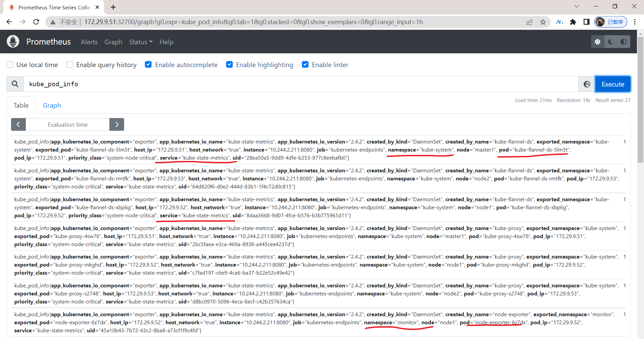Open the Help page
Screen dimensions: 644x339
pyautogui.click(x=166, y=42)
